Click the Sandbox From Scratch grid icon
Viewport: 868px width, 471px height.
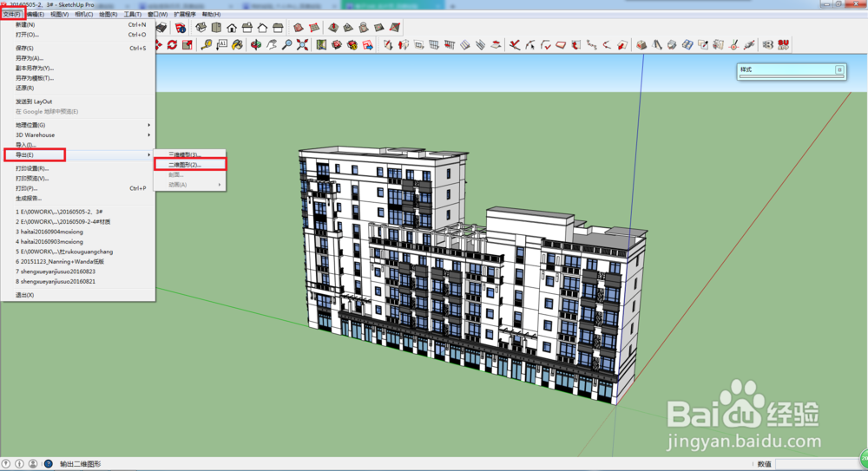pos(314,27)
